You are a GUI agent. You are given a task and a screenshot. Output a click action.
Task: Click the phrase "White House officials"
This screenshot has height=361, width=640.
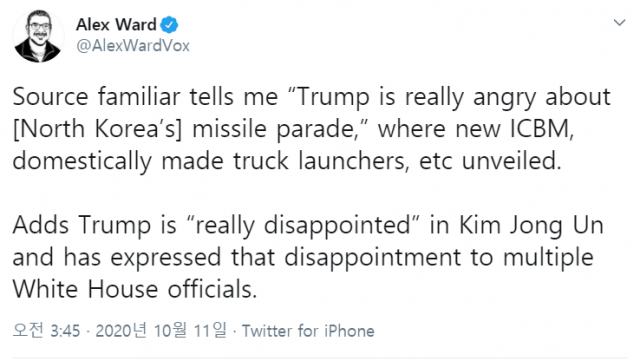coord(134,290)
